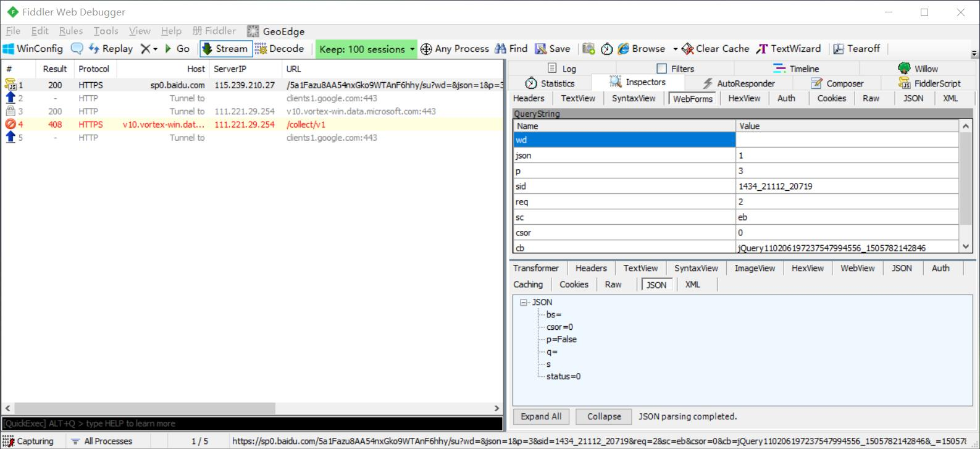Screen dimensions: 980x449
Task: Open the response ImageView tab
Action: click(x=755, y=268)
